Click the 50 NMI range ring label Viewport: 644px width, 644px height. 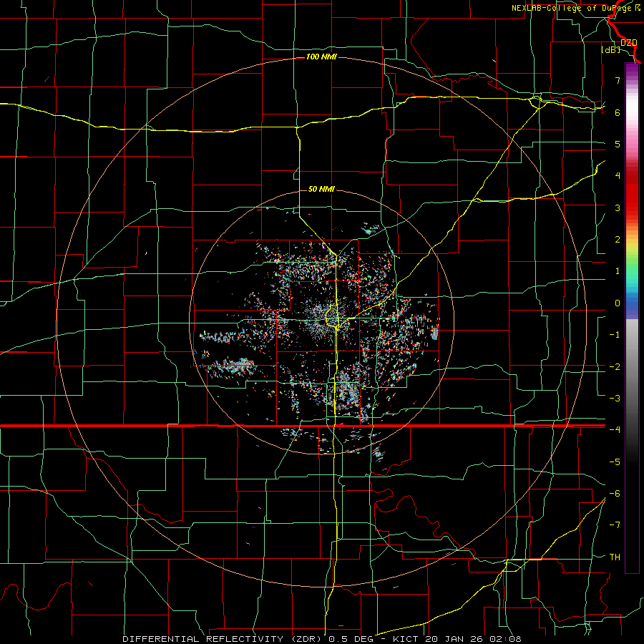(x=321, y=189)
